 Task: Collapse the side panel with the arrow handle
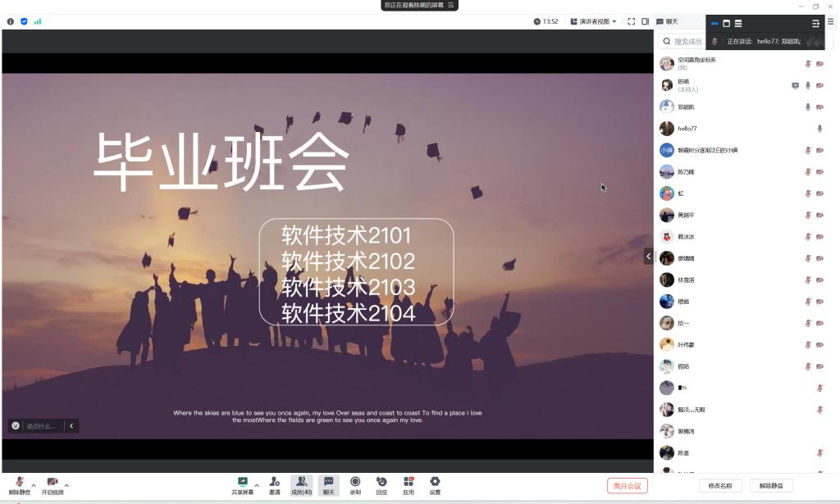649,257
